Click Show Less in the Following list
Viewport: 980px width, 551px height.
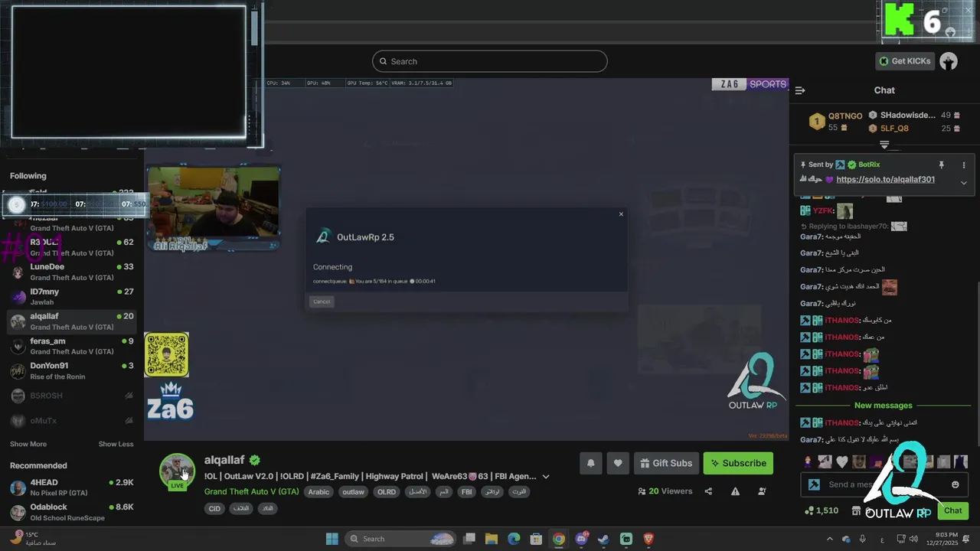pos(116,444)
